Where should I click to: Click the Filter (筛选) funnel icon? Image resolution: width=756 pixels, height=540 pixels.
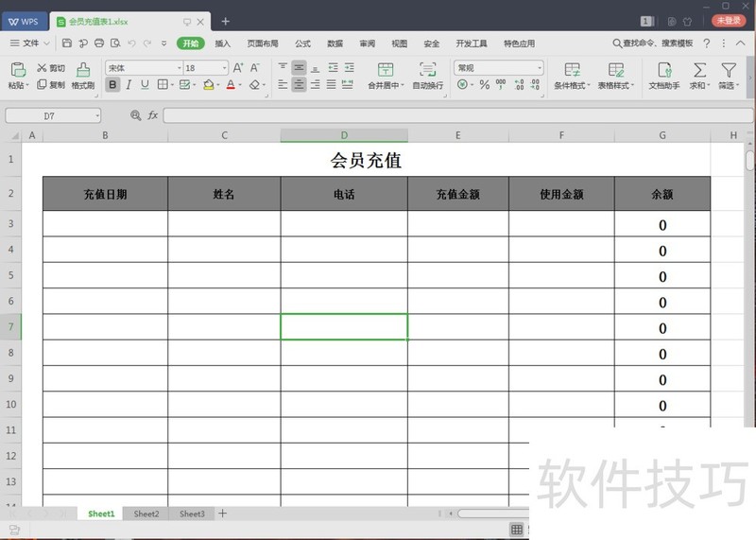(728, 70)
